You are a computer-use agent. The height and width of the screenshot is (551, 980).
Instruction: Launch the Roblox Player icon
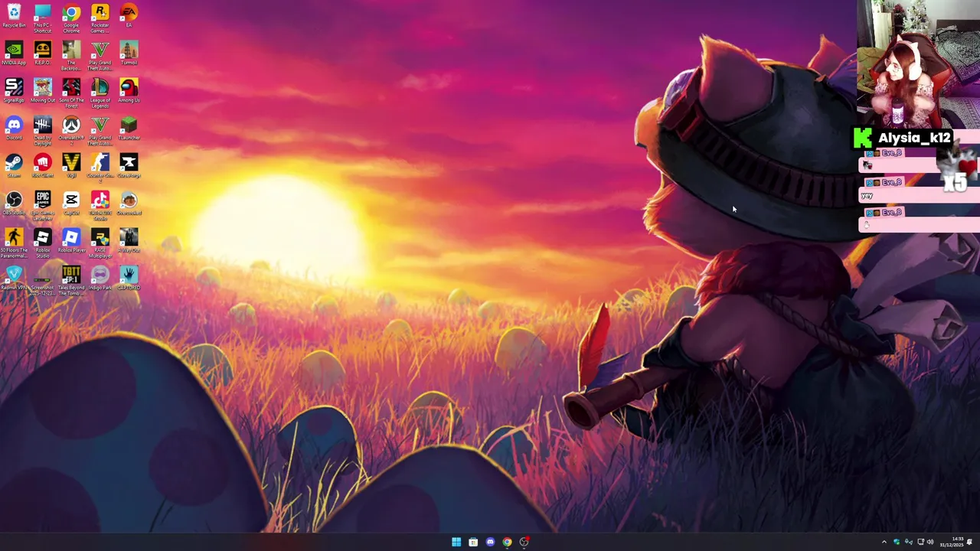pyautogui.click(x=71, y=240)
